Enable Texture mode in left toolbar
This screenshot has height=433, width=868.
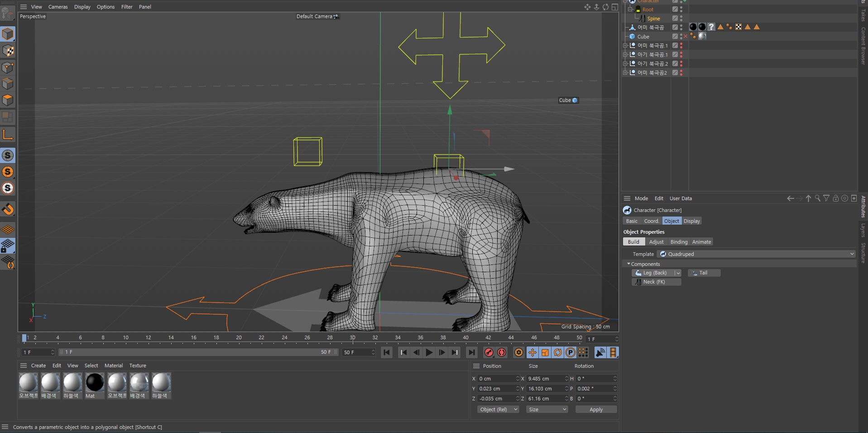pyautogui.click(x=8, y=51)
